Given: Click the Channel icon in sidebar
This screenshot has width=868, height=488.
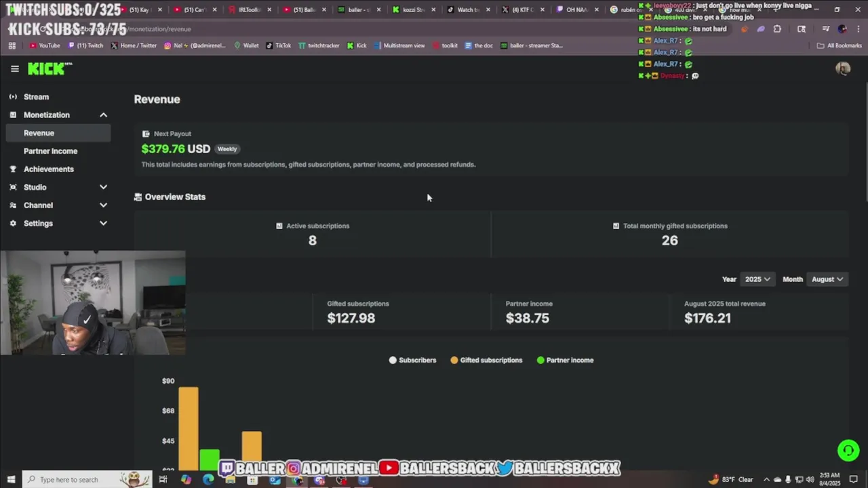Looking at the screenshot, I should 13,205.
